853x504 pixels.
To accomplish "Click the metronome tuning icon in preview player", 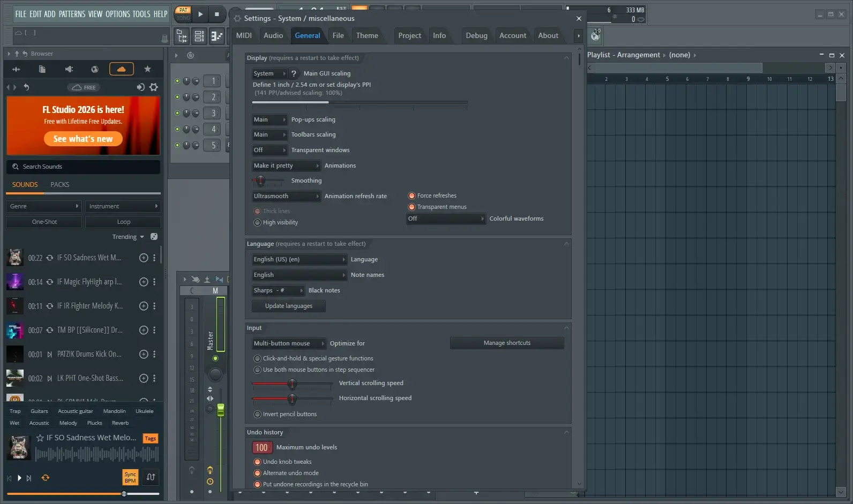I will 151,477.
